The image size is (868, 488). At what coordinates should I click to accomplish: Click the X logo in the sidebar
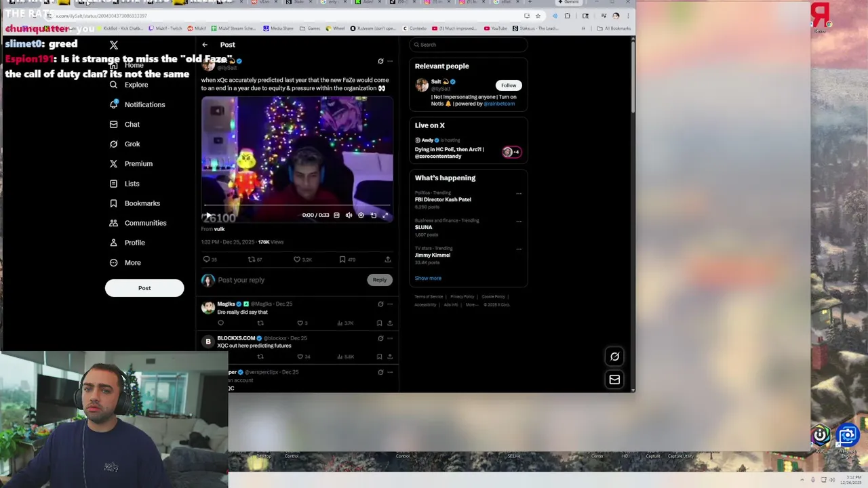114,45
